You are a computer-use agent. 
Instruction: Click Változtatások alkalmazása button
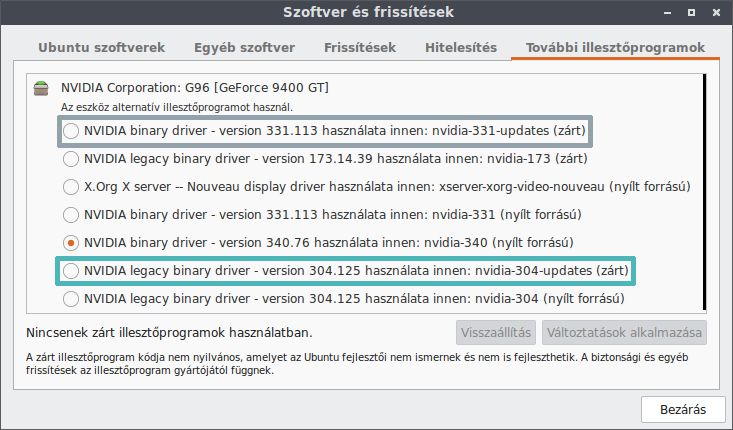[x=625, y=333]
